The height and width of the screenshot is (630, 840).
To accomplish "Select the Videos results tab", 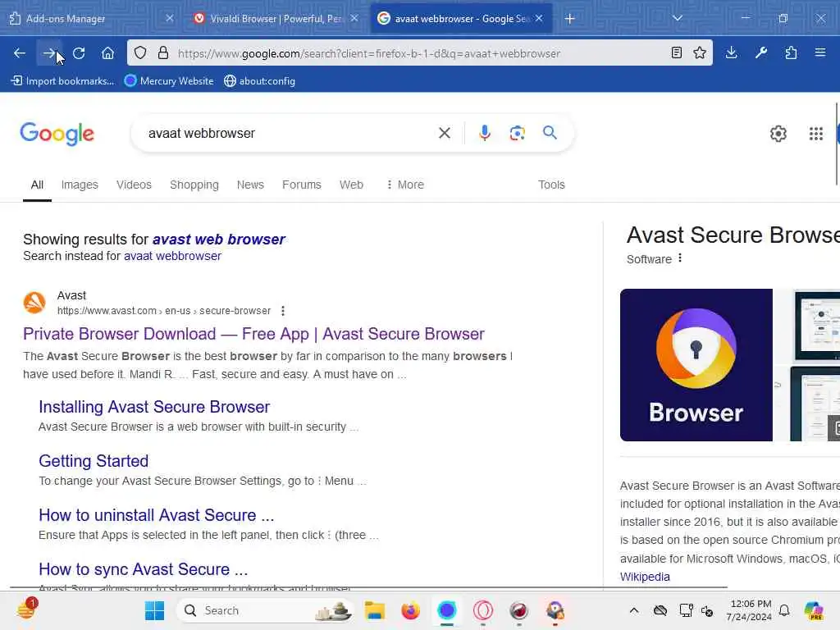I will click(x=134, y=185).
